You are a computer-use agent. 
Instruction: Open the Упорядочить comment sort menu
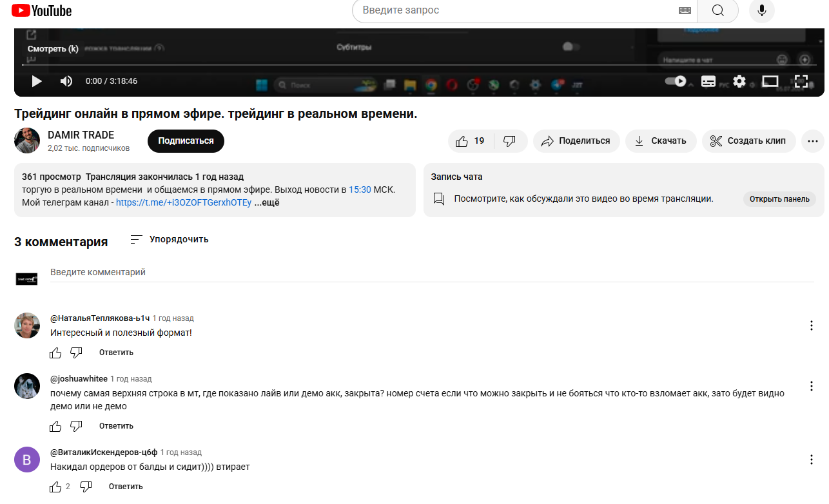point(170,240)
